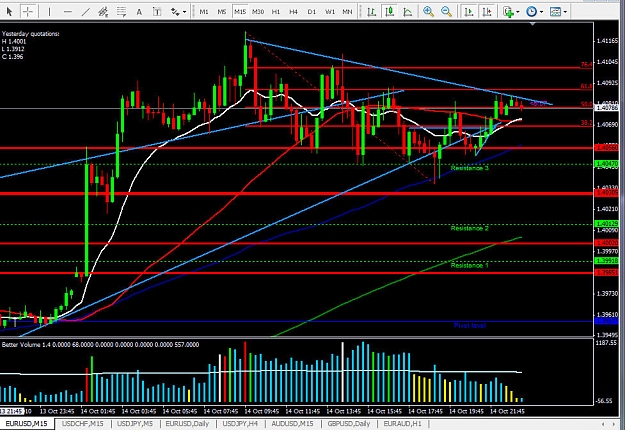This screenshot has height=430, width=625.
Task: Switch to USDJPY,H4 chart tab
Action: pyautogui.click(x=240, y=424)
